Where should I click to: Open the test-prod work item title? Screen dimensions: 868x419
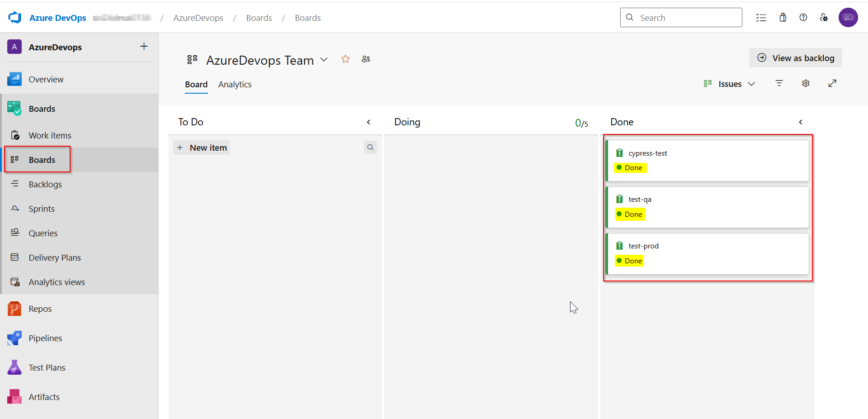(x=643, y=246)
